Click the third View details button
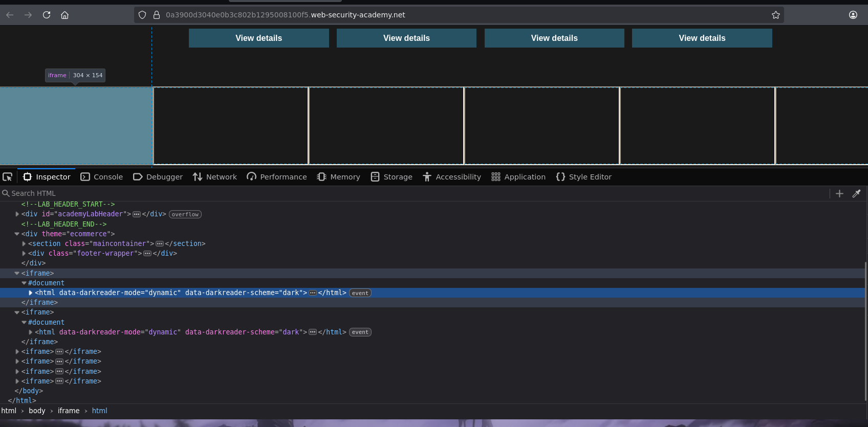The width and height of the screenshot is (868, 427). point(554,38)
